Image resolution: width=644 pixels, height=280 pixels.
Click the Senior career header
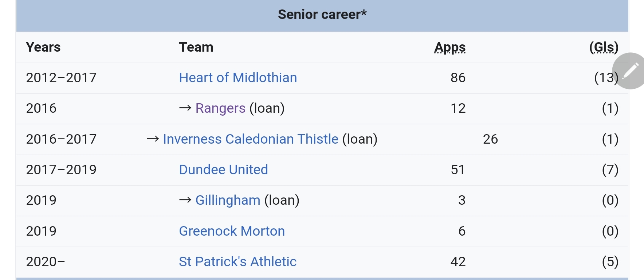click(x=322, y=15)
